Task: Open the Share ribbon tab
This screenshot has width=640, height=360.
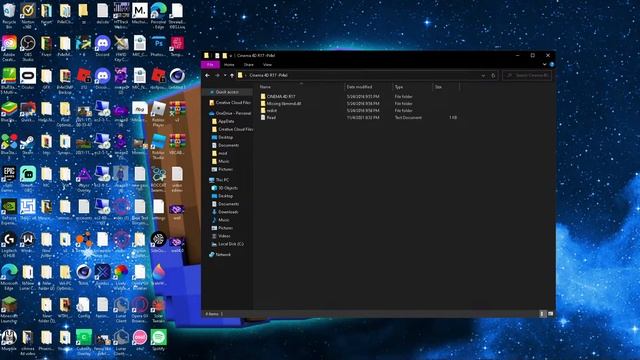Action: pyautogui.click(x=249, y=64)
